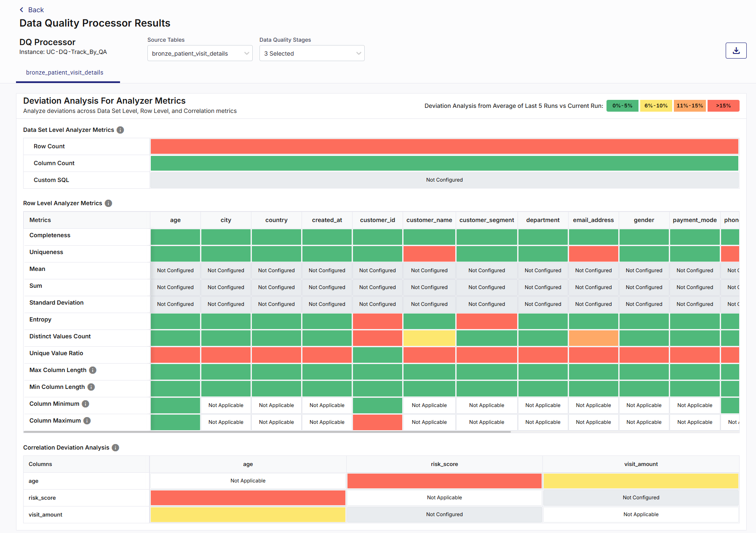Click the Custom SQL Not Configured bar

(444, 180)
